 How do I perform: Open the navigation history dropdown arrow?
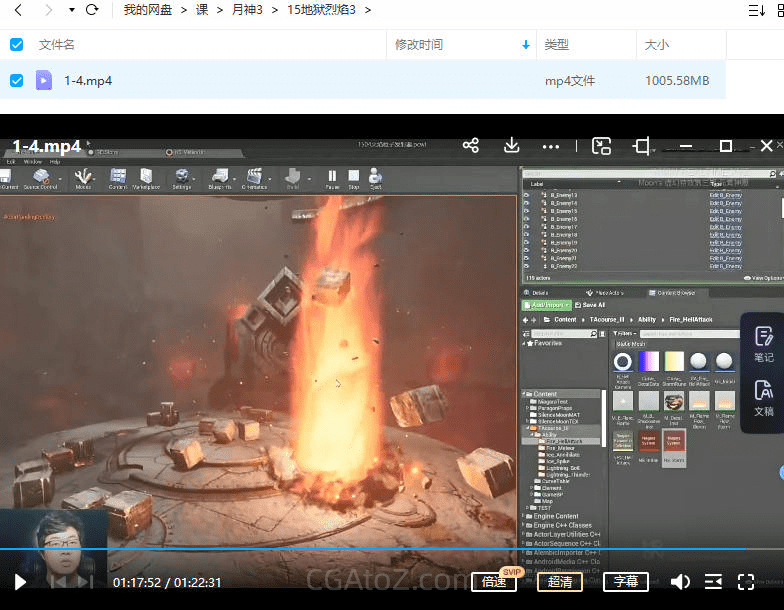[71, 10]
